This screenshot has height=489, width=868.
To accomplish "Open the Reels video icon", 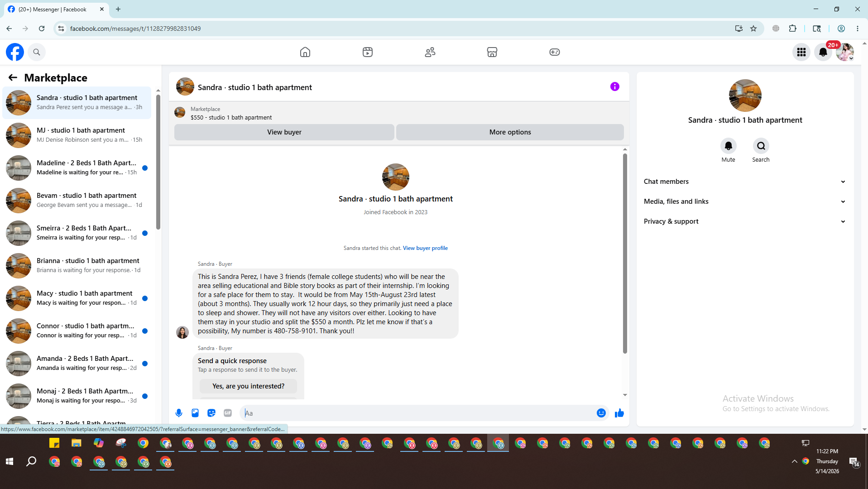I will tap(368, 52).
